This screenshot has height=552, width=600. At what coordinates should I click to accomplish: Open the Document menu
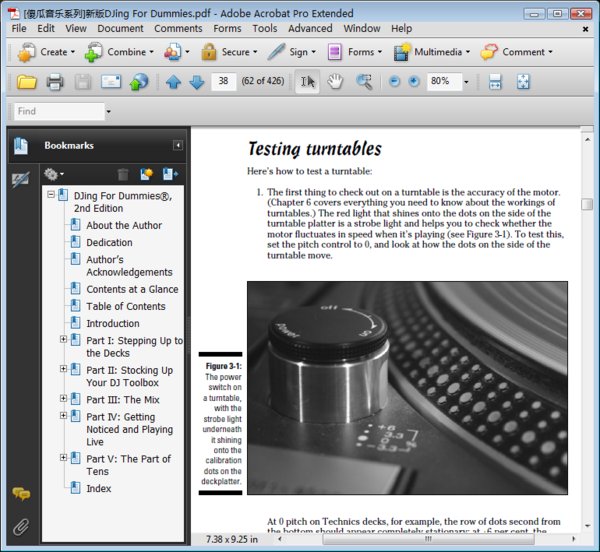coord(120,29)
